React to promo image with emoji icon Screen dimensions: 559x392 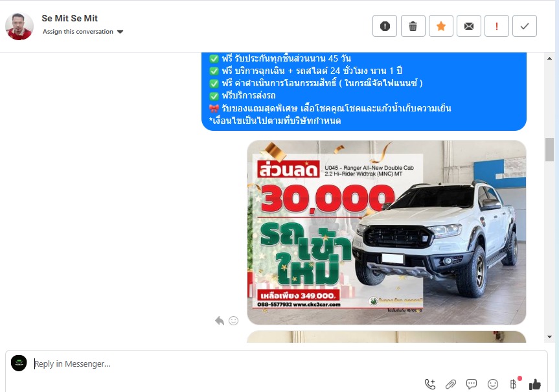[234, 321]
